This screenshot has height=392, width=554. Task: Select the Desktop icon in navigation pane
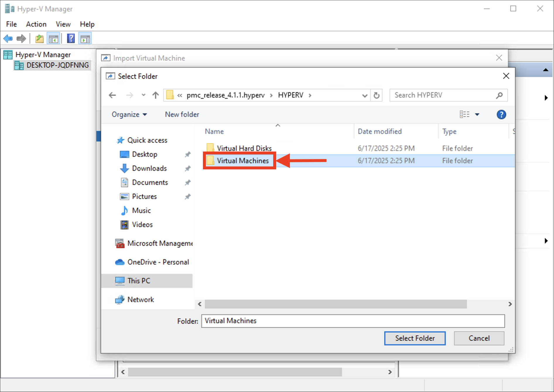124,154
